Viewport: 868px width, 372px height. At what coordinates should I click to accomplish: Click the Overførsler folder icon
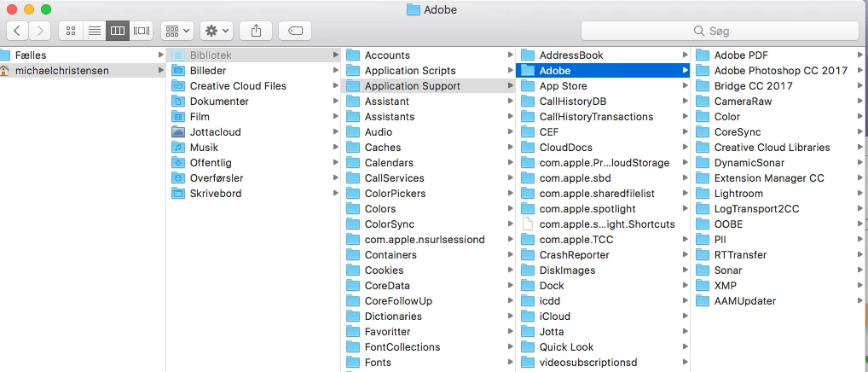coord(177,178)
